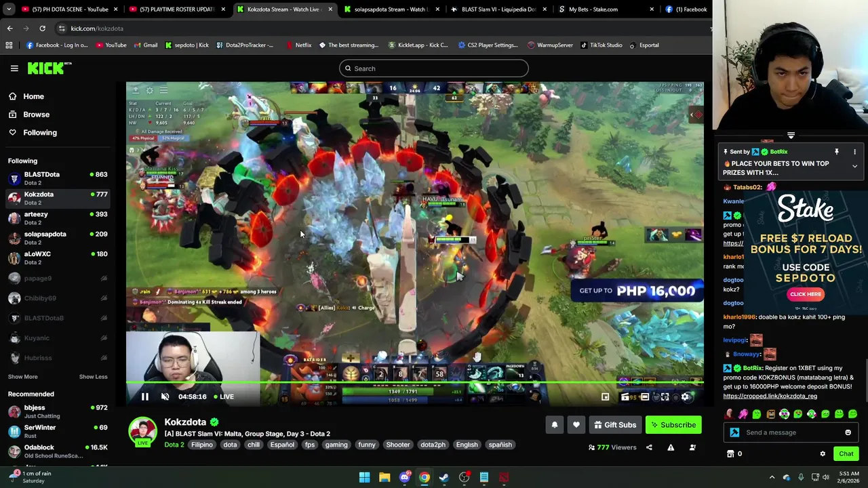Unmute the stream player volume
This screenshot has width=868, height=488.
[x=165, y=396]
